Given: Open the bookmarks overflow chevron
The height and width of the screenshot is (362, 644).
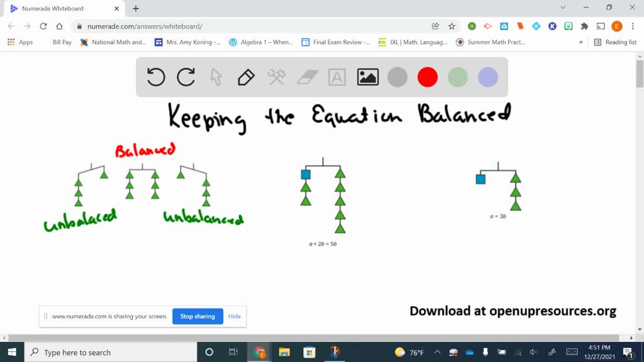Looking at the screenshot, I should click(582, 41).
